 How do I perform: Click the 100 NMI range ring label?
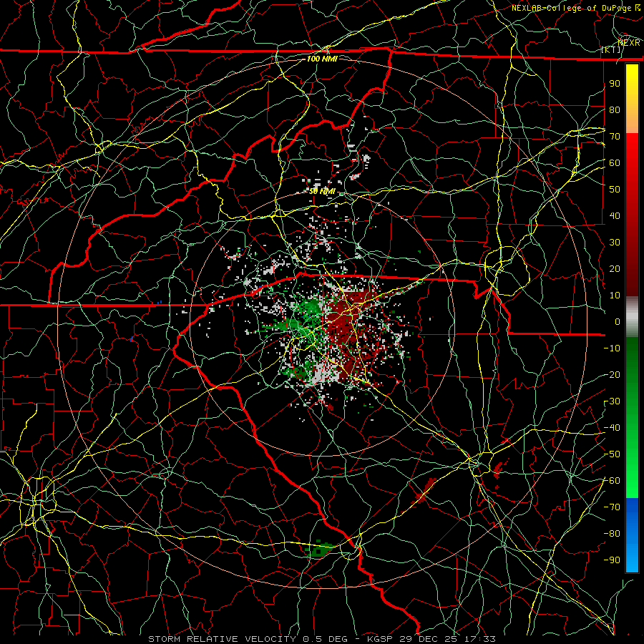coord(322,59)
